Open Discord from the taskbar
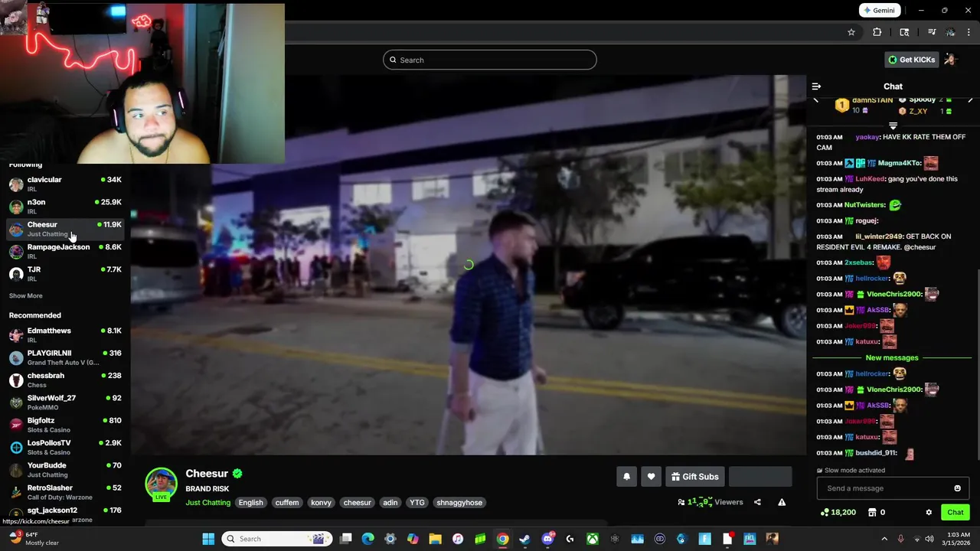 pos(547,539)
